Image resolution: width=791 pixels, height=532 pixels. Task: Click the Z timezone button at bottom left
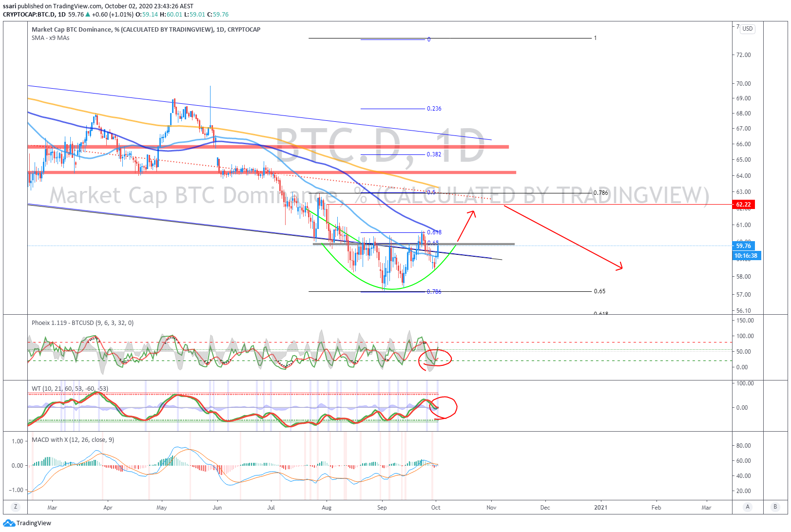point(16,507)
